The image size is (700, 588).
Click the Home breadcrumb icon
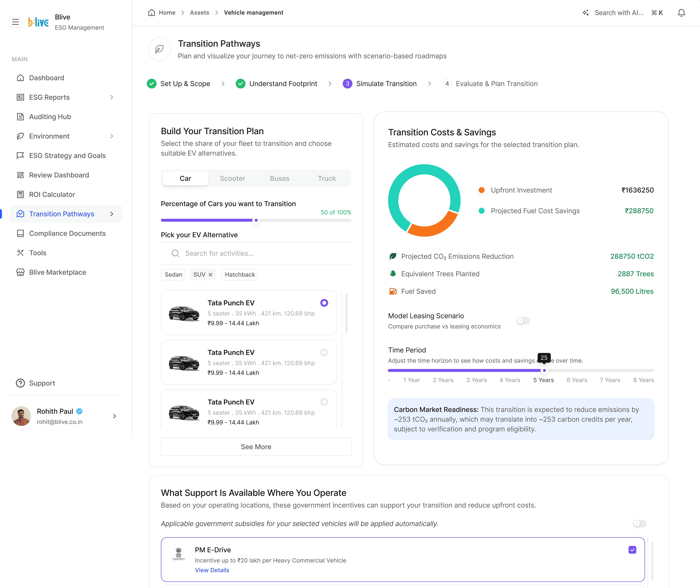[152, 13]
